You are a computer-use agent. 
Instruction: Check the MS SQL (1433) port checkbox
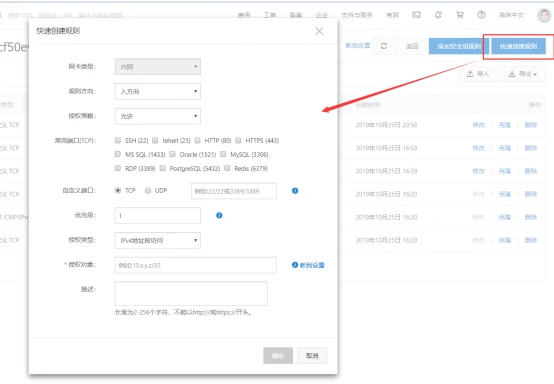(118, 154)
